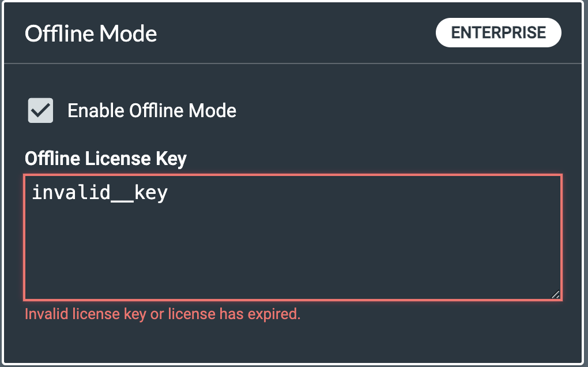Click the ENTERPRISE badge
588x367 pixels.
[x=498, y=33]
